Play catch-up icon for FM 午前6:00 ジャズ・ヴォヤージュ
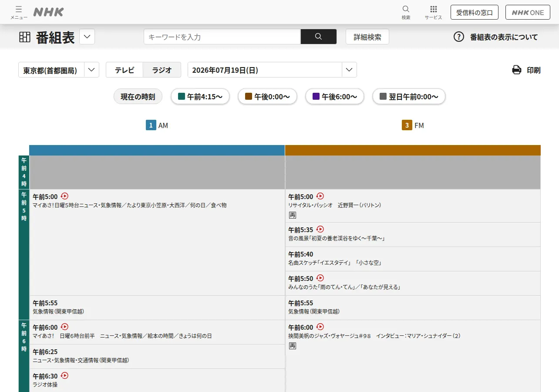 [320, 327]
